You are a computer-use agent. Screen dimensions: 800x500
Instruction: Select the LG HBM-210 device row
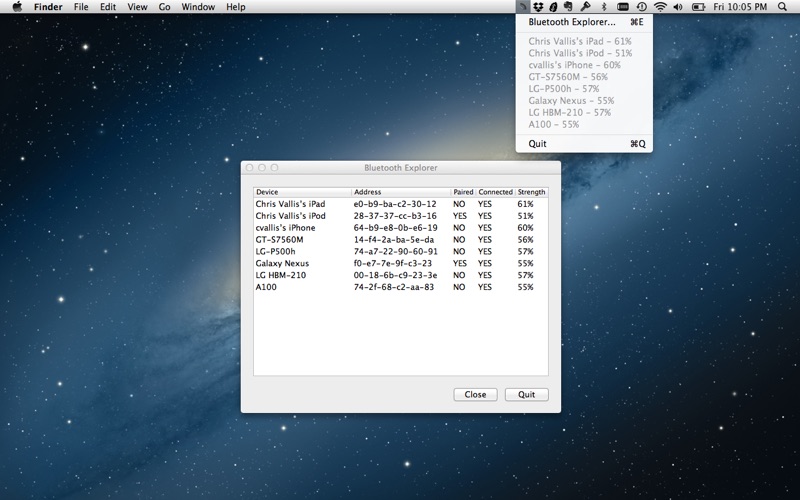point(401,275)
